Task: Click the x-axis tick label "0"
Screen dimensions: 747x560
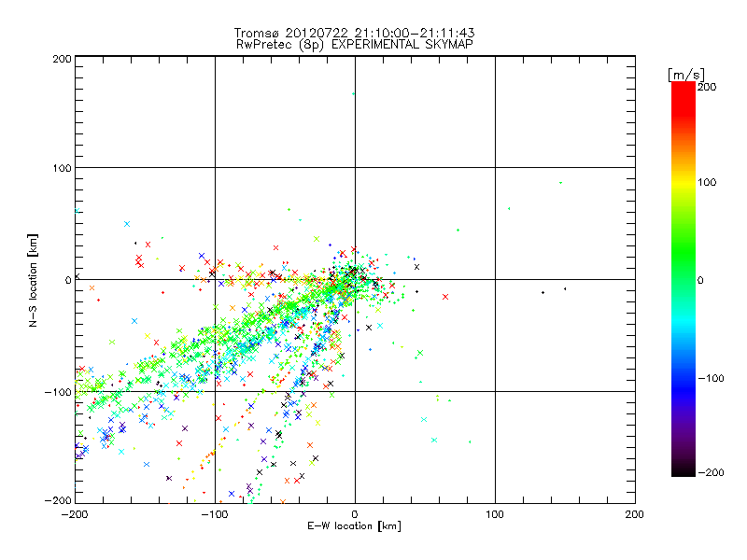Action: coord(355,514)
